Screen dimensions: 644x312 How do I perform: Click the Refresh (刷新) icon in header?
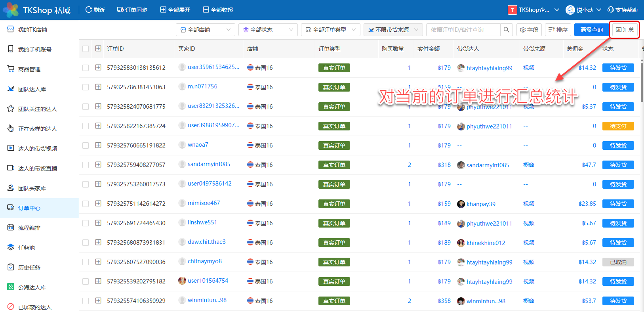(x=89, y=10)
